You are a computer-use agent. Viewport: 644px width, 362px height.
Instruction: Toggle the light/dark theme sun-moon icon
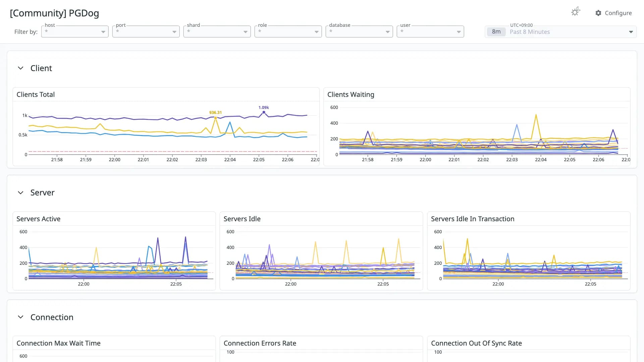tap(576, 12)
